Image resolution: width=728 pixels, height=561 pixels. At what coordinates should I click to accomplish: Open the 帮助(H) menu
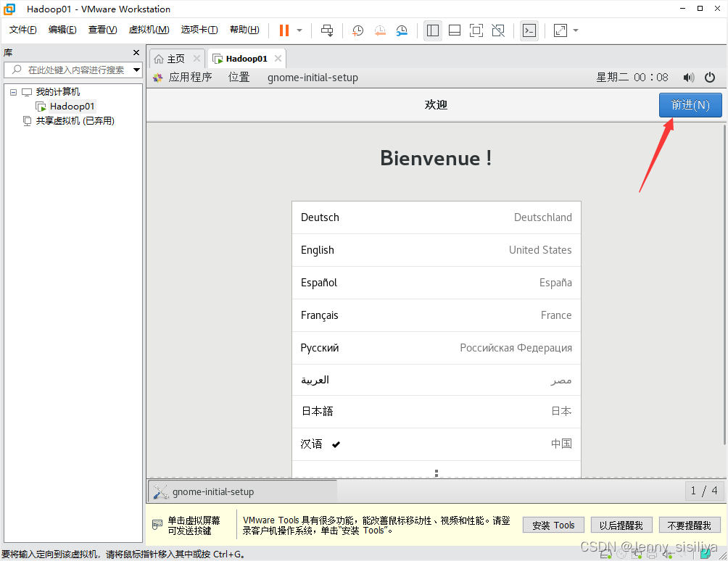pyautogui.click(x=244, y=30)
